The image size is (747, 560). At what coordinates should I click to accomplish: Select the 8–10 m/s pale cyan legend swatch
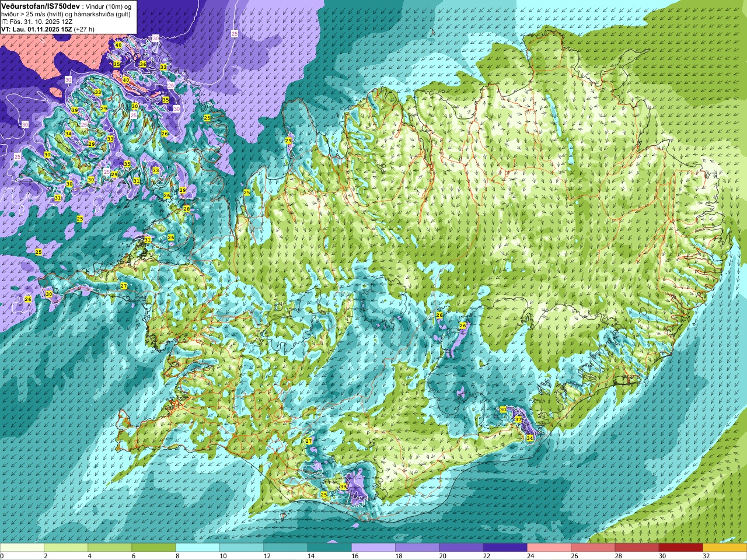[x=198, y=547]
